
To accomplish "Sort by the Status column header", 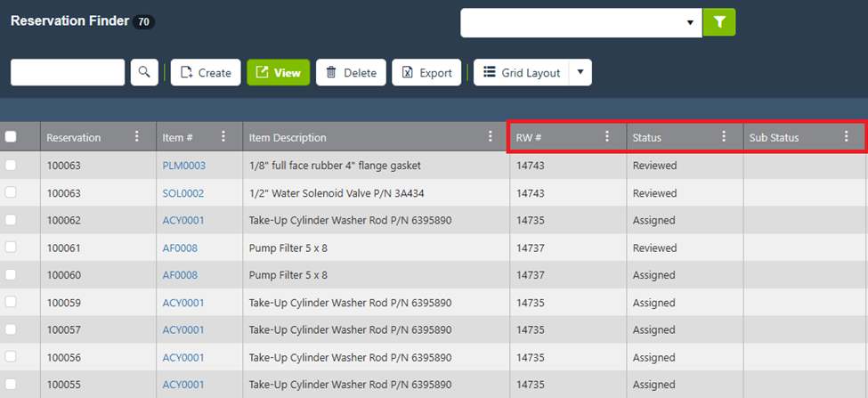I will (646, 137).
